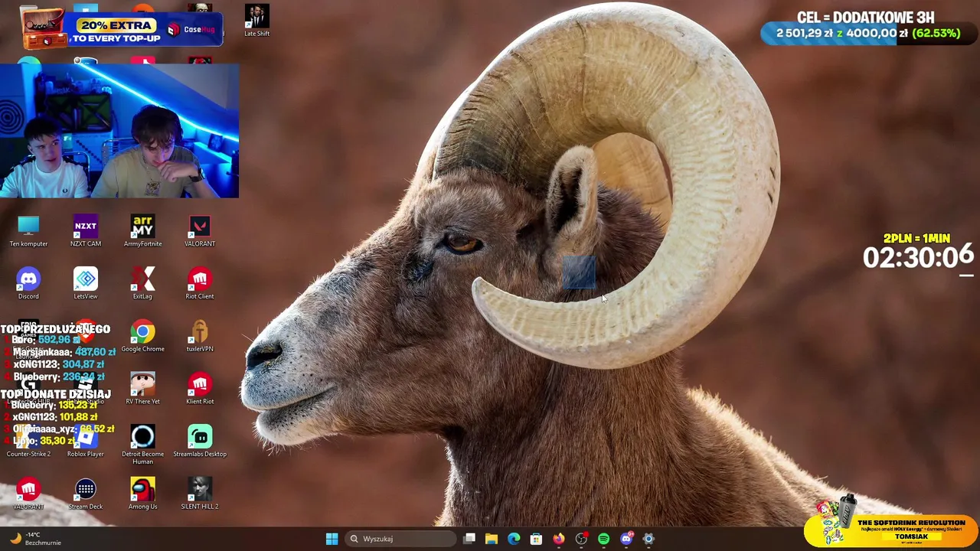Select the tuxlerVPN desktop icon
This screenshot has width=980, height=551.
click(200, 337)
